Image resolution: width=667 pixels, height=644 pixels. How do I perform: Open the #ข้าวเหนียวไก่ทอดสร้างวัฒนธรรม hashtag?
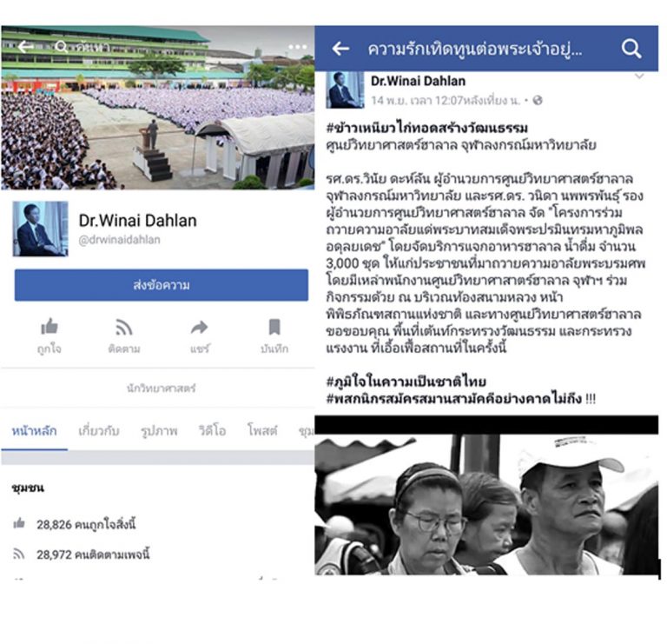[x=427, y=128]
